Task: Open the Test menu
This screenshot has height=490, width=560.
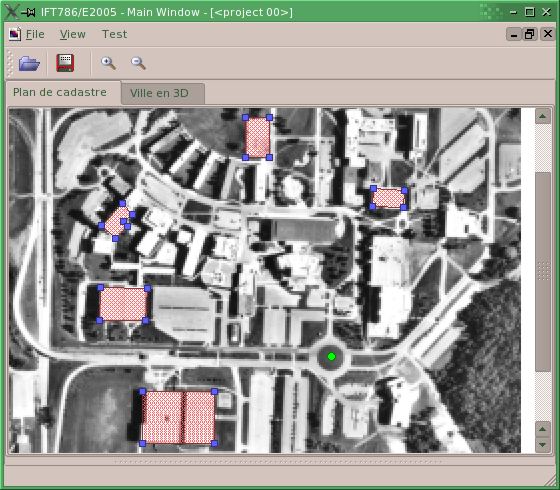Action: [x=114, y=34]
